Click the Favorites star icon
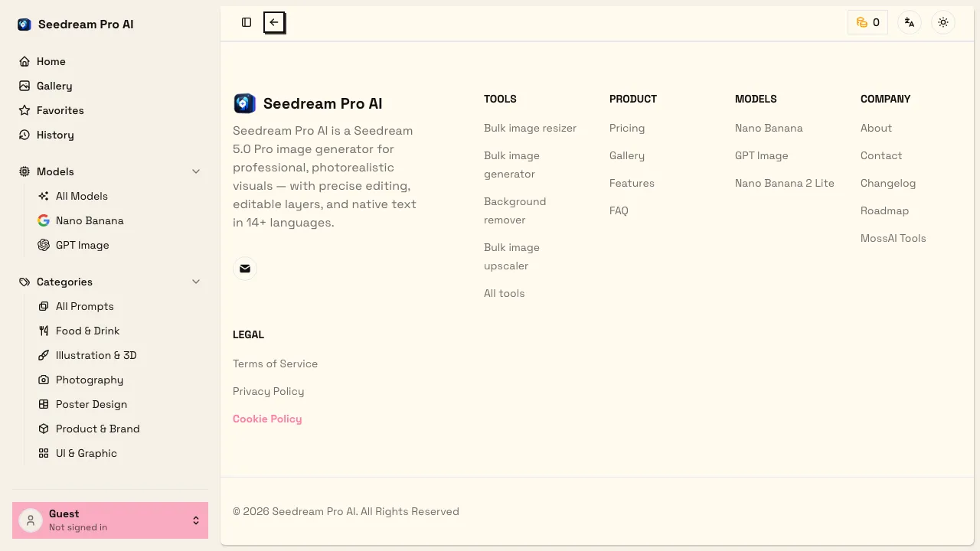980x551 pixels. [x=24, y=110]
